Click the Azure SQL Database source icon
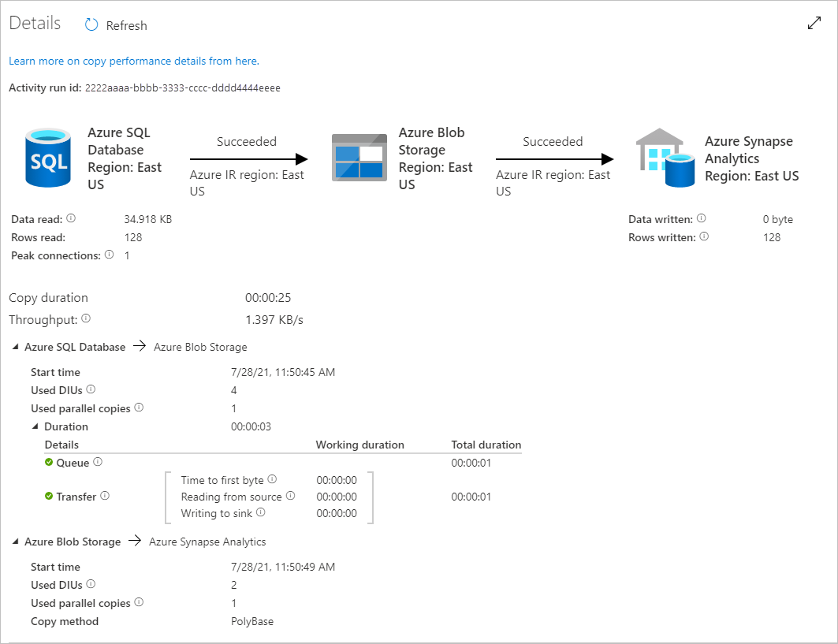The image size is (838, 644). tap(47, 157)
